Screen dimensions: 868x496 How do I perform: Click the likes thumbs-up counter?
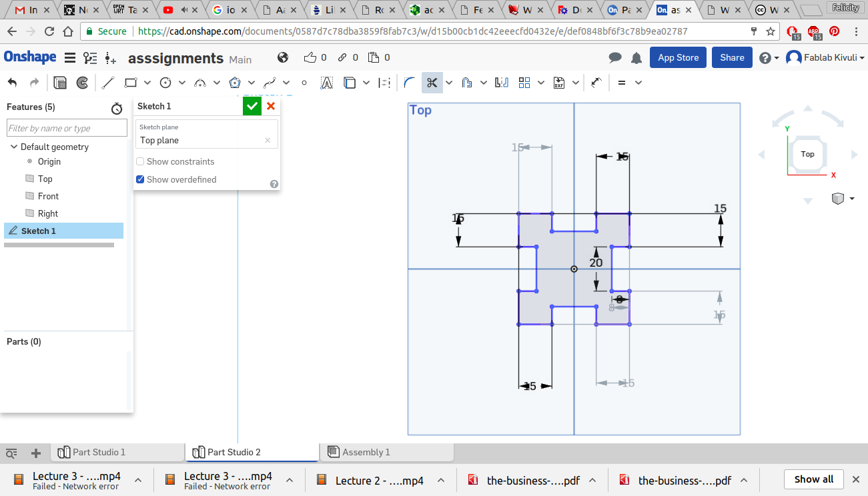(315, 58)
